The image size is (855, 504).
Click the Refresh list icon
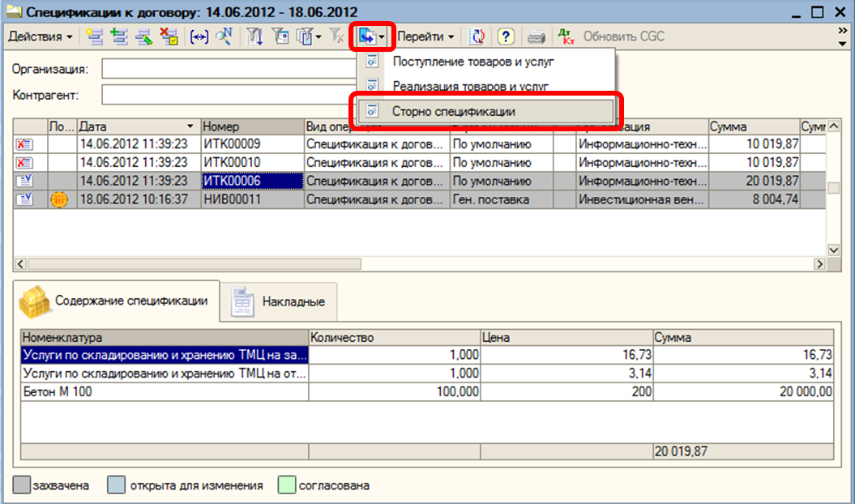point(477,37)
